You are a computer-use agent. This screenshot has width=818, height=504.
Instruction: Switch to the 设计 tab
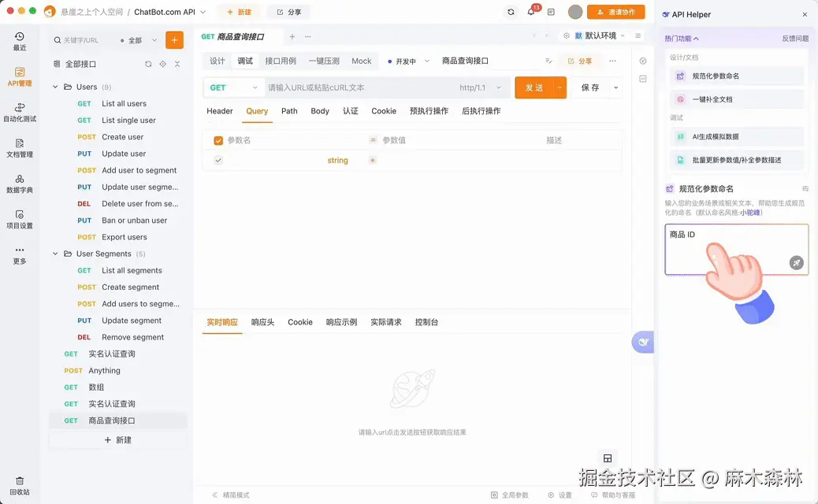(217, 61)
